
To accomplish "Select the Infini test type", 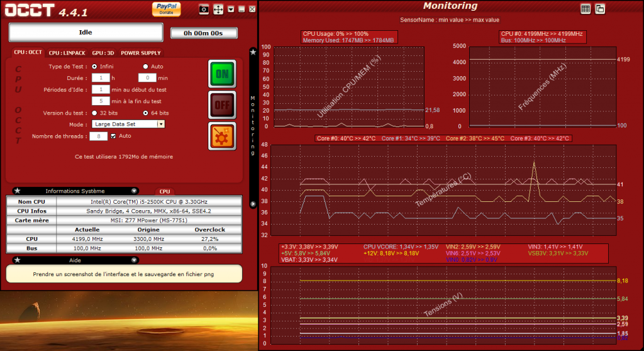I will 94,67.
